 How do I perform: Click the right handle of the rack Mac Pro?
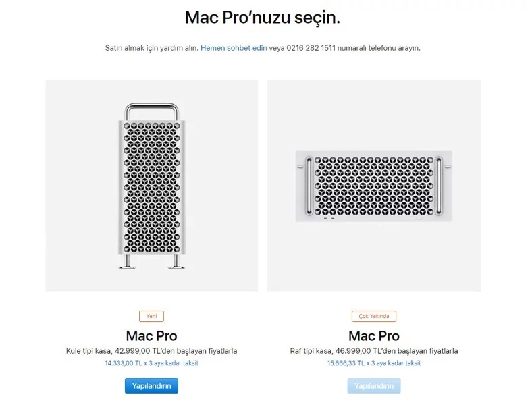click(439, 186)
